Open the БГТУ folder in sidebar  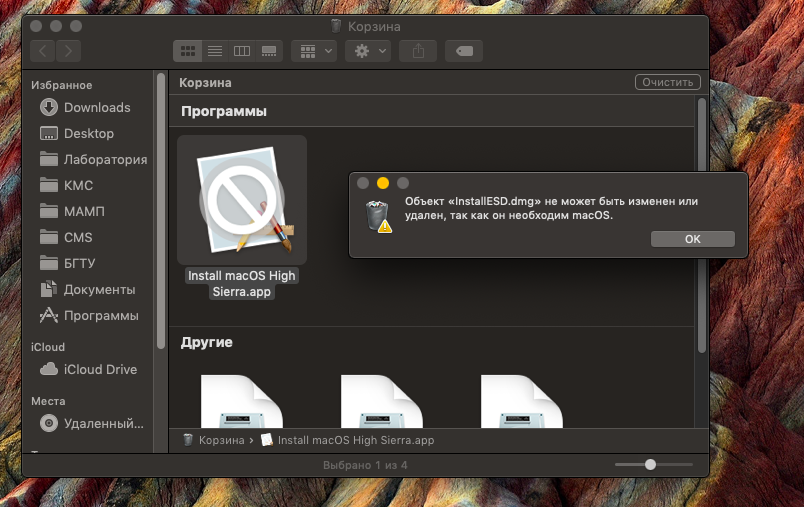(67, 263)
